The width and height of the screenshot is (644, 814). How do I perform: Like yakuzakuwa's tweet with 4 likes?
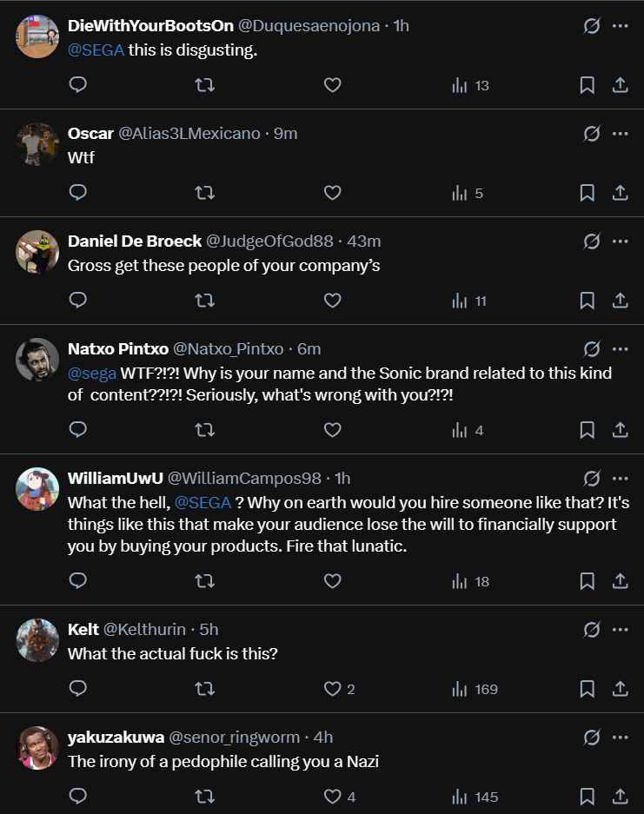332,797
